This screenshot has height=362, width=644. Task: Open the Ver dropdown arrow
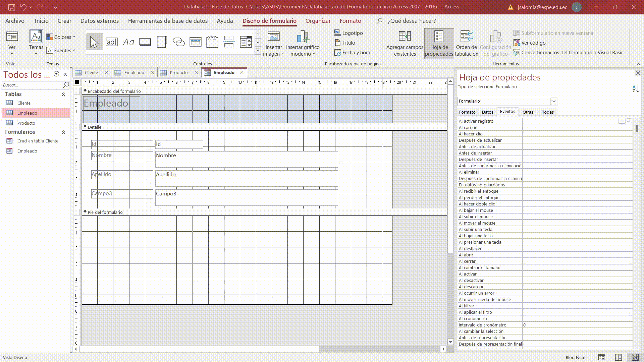12,54
